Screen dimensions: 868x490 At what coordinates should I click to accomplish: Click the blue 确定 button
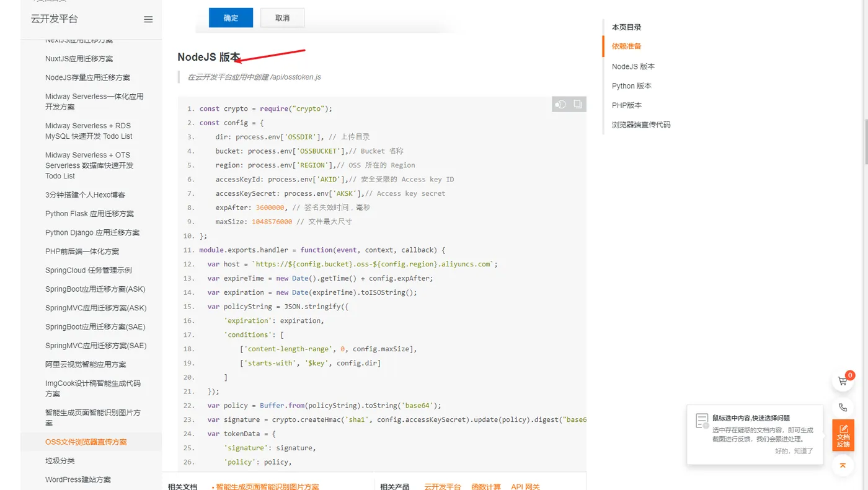(x=231, y=18)
